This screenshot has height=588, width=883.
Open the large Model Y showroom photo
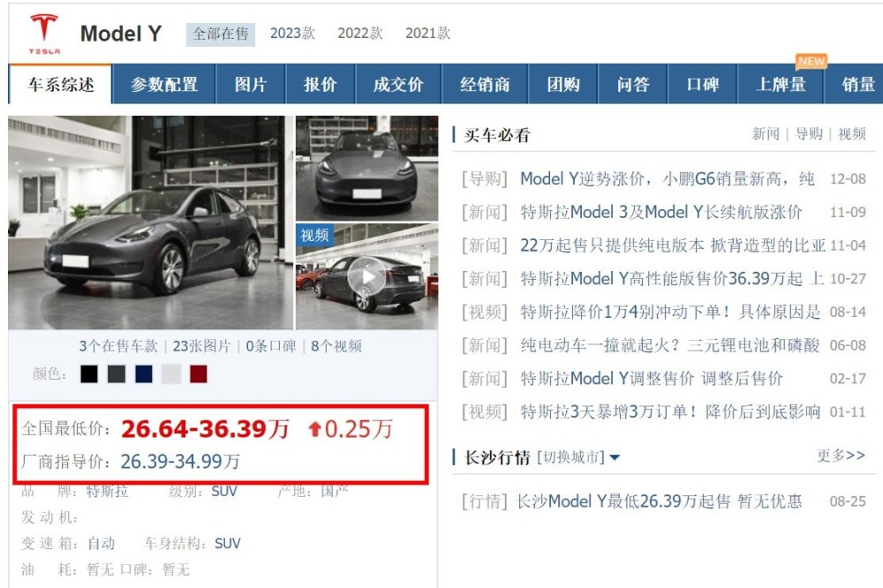pyautogui.click(x=150, y=222)
